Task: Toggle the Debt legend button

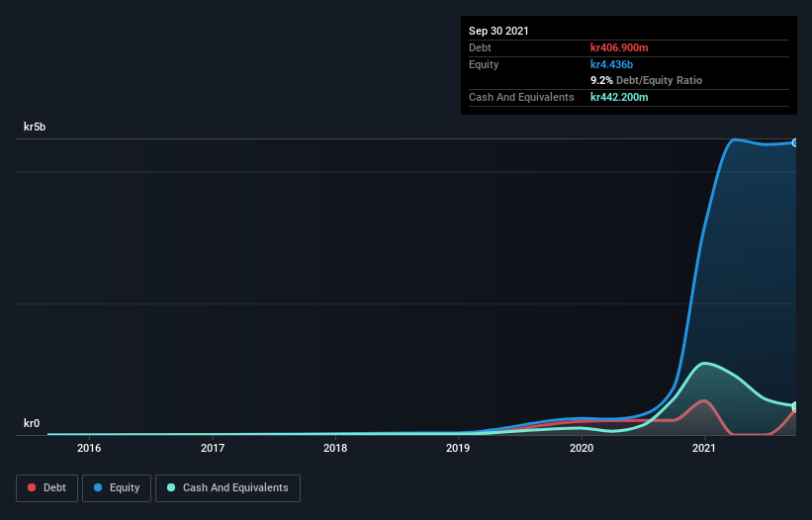Action: tap(46, 488)
